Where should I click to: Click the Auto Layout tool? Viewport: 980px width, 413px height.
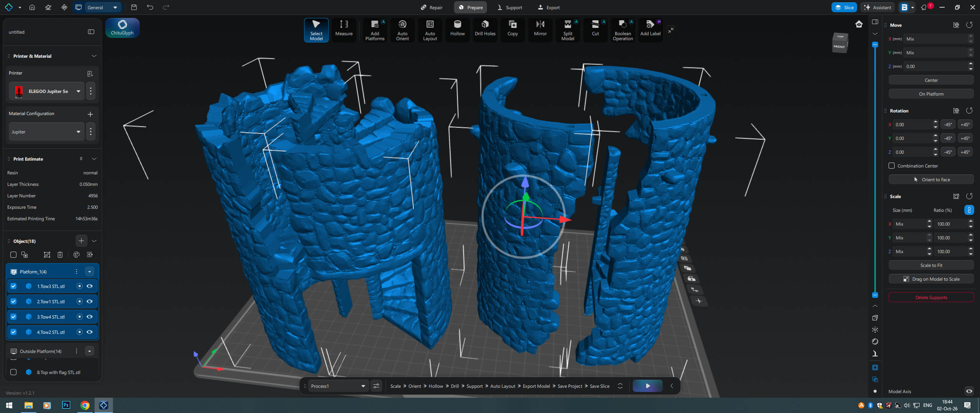pos(430,29)
